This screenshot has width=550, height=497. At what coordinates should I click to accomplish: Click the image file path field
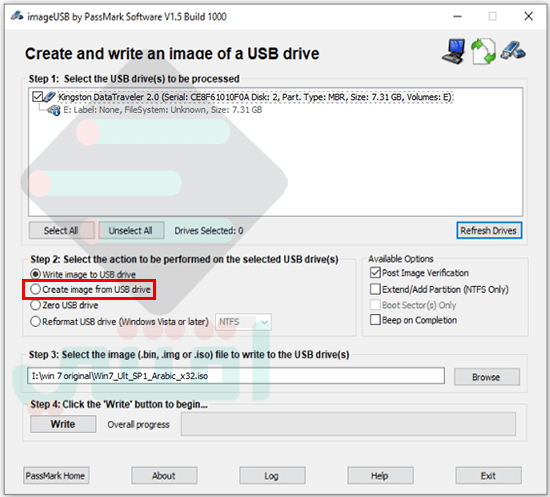click(x=236, y=376)
